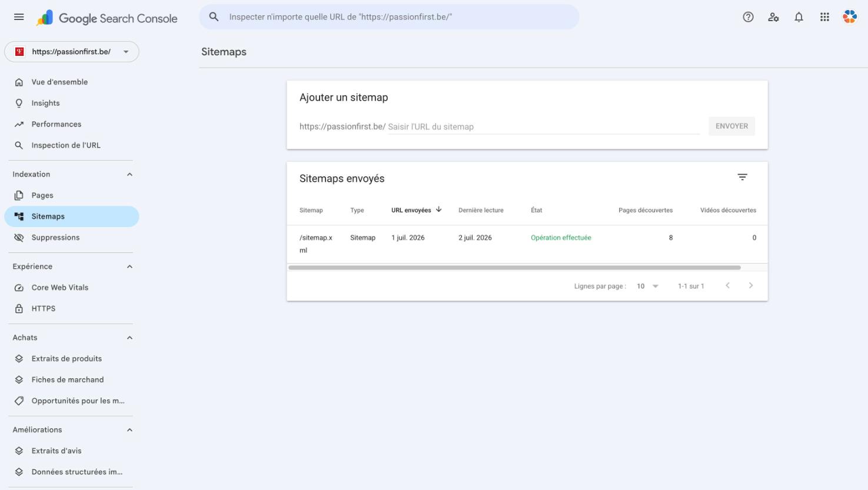Click the Opération effectuée status
The width and height of the screenshot is (868, 490).
point(561,238)
